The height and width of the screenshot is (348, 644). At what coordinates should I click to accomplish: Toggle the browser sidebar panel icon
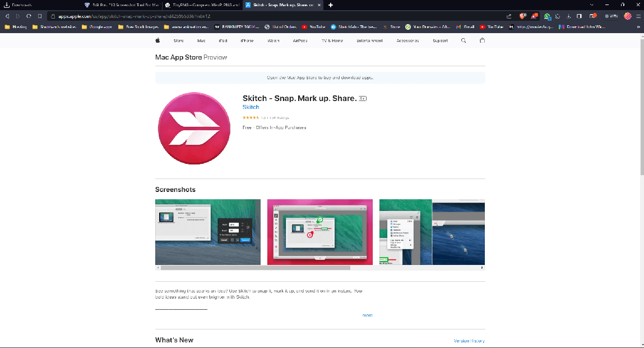tap(579, 16)
